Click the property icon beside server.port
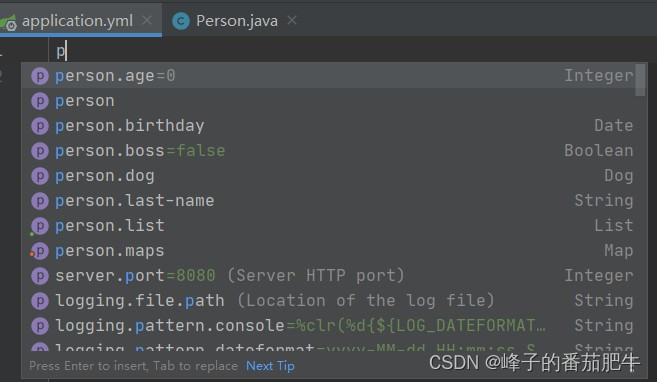This screenshot has width=657, height=382. click(40, 276)
